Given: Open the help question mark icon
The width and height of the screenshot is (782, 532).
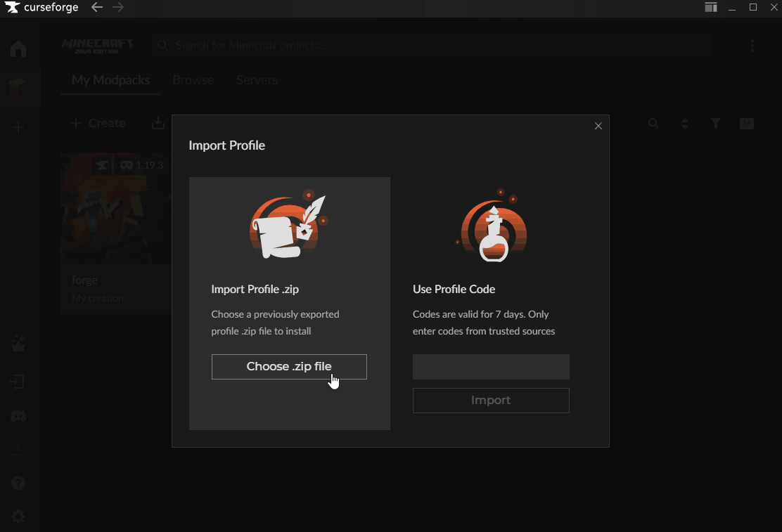Looking at the screenshot, I should tap(18, 483).
